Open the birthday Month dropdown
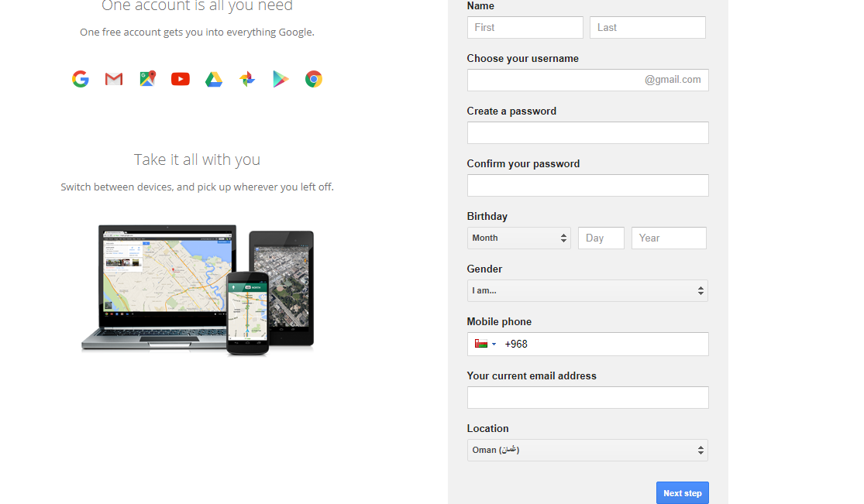 pyautogui.click(x=518, y=238)
